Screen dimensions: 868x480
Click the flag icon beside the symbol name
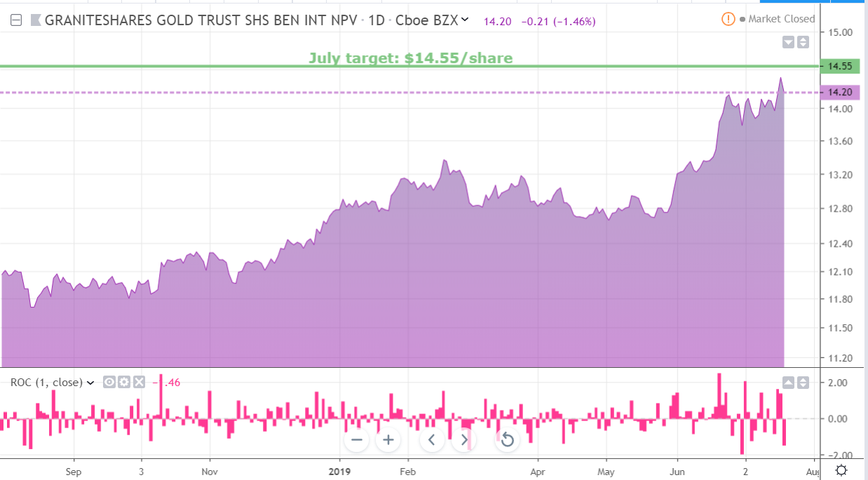(x=35, y=20)
